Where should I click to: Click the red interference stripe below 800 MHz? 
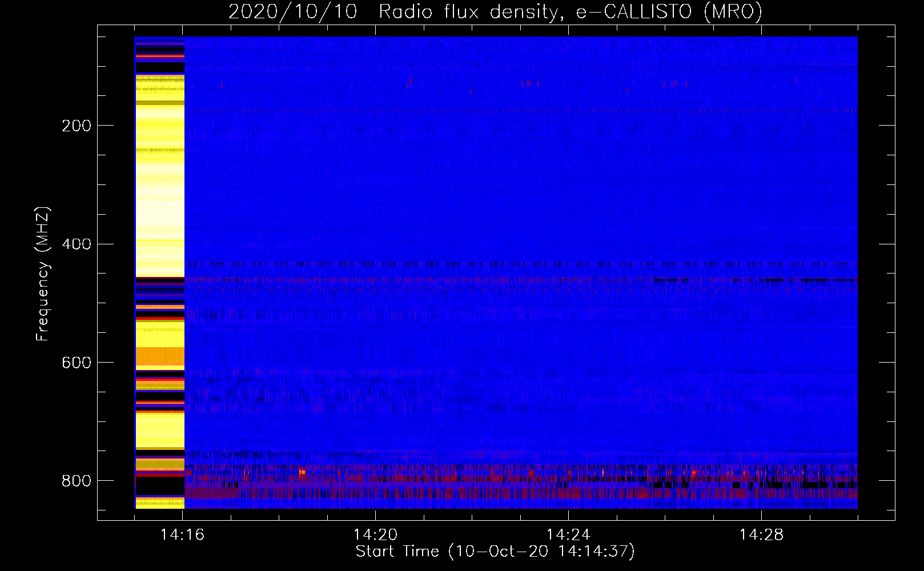point(521,493)
